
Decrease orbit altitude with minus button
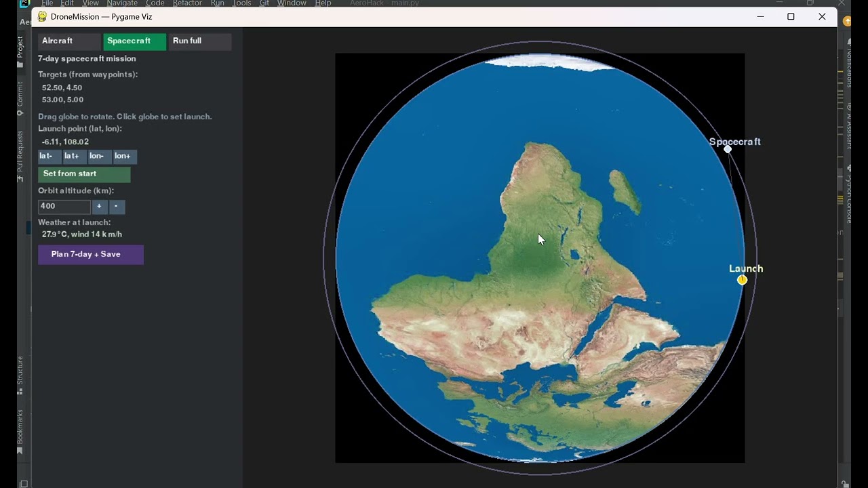(117, 207)
